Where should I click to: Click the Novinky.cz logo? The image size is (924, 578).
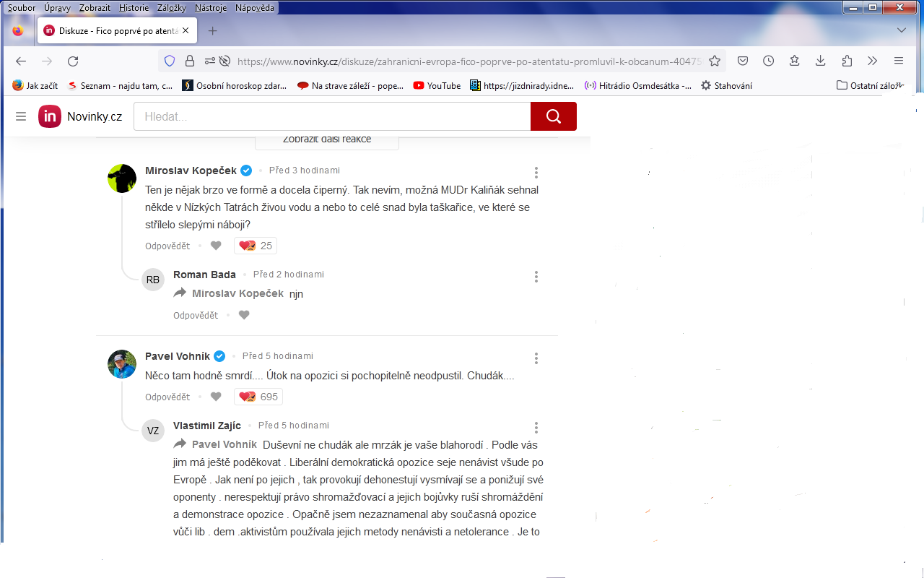click(x=80, y=116)
